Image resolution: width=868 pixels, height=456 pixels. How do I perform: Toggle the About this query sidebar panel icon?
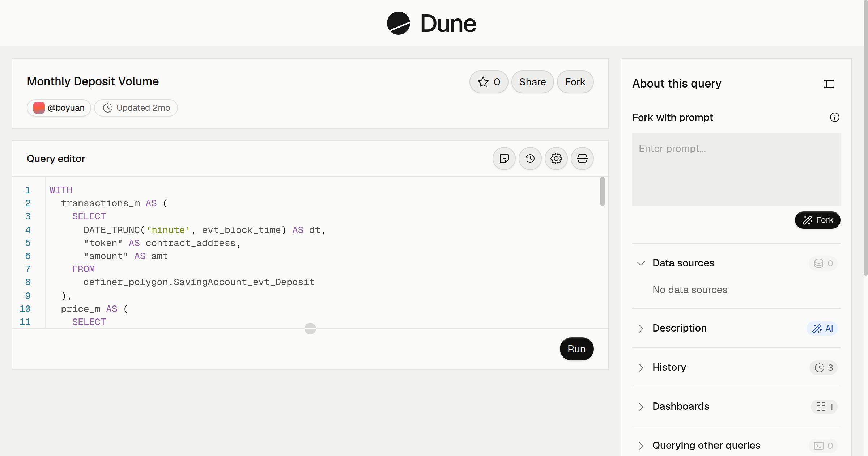tap(829, 84)
